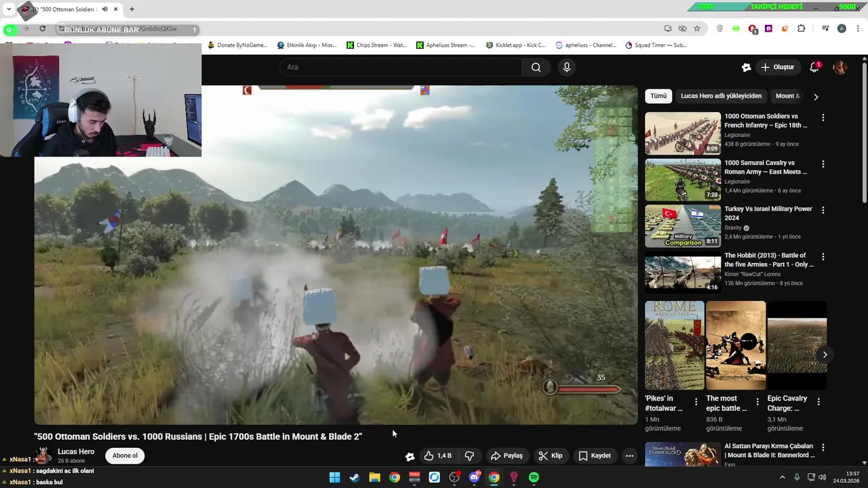This screenshot has width=868, height=488.
Task: Open Chips Stream bookmark
Action: click(x=376, y=45)
